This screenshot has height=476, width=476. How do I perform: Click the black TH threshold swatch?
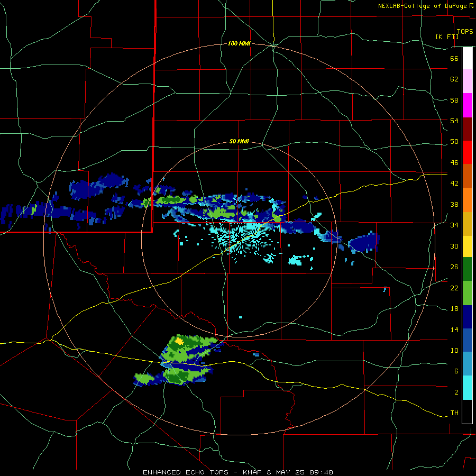(467, 411)
